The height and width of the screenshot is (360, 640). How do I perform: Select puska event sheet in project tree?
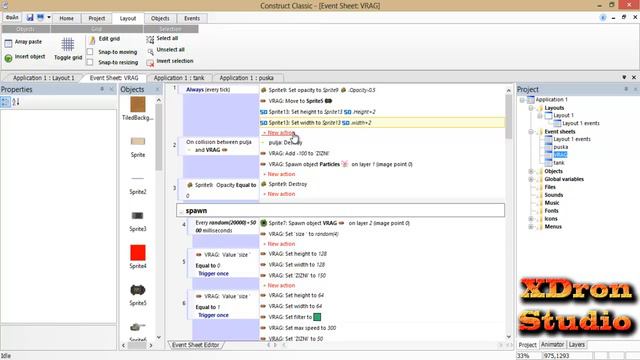[561, 147]
